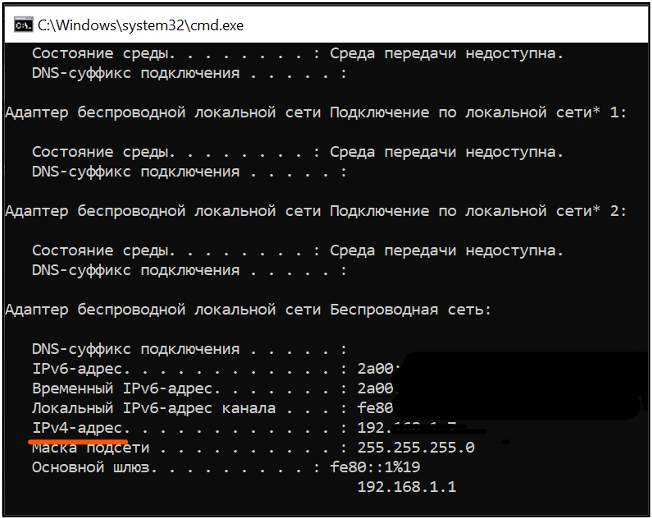Viewport: 652px width, 518px height.
Task: Click the topmost Среда передачи недоступна text
Action: click(x=446, y=53)
